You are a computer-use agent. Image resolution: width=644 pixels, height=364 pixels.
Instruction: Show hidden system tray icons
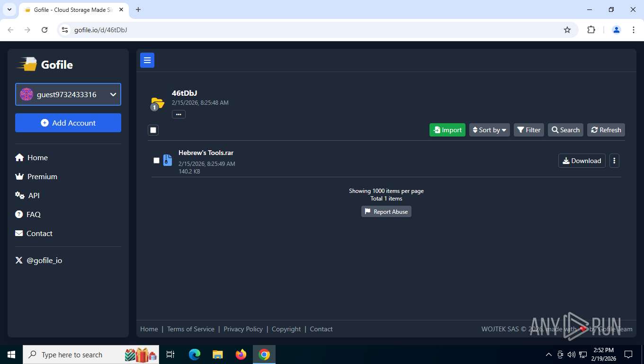549,355
